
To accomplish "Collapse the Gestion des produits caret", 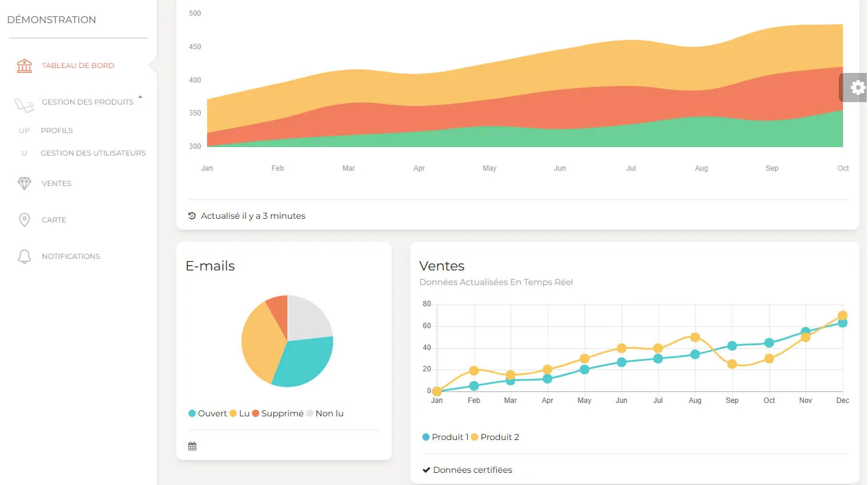I will 140,97.
